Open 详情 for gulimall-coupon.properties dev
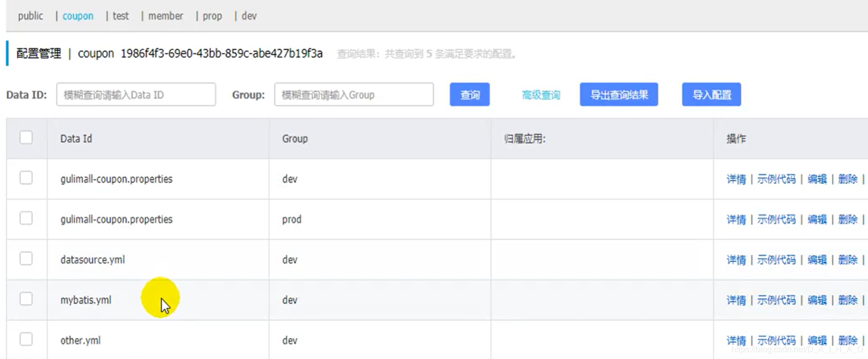The height and width of the screenshot is (359, 868). [x=736, y=179]
